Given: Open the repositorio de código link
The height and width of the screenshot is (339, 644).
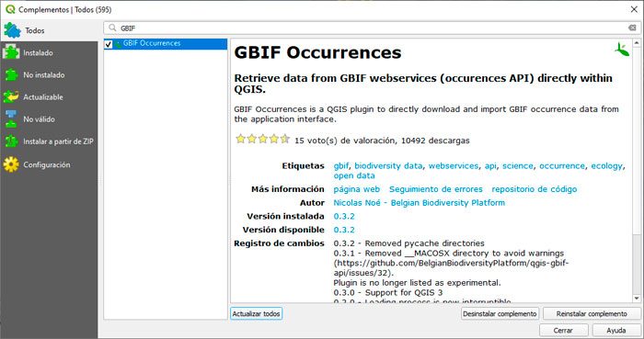Looking at the screenshot, I should click(x=534, y=189).
